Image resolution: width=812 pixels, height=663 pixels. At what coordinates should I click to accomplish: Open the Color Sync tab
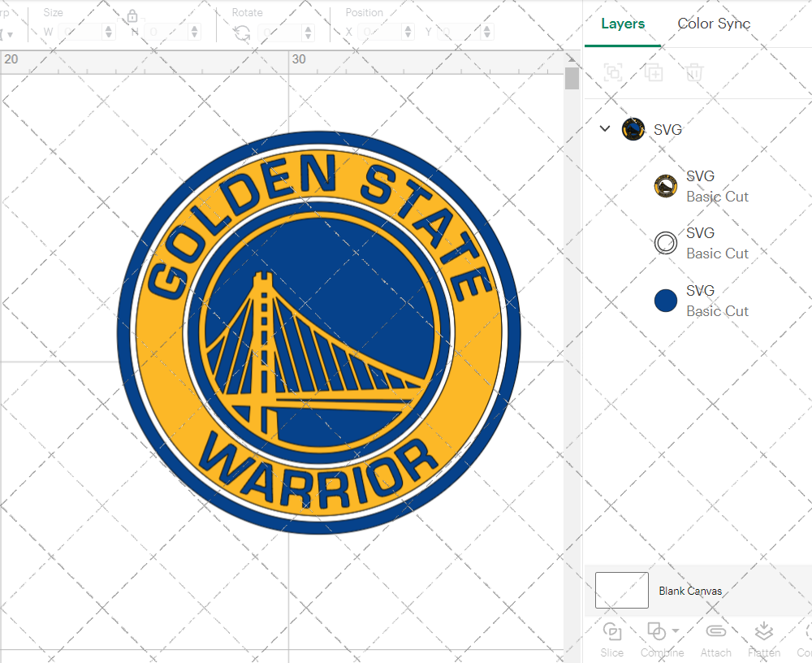(x=714, y=24)
